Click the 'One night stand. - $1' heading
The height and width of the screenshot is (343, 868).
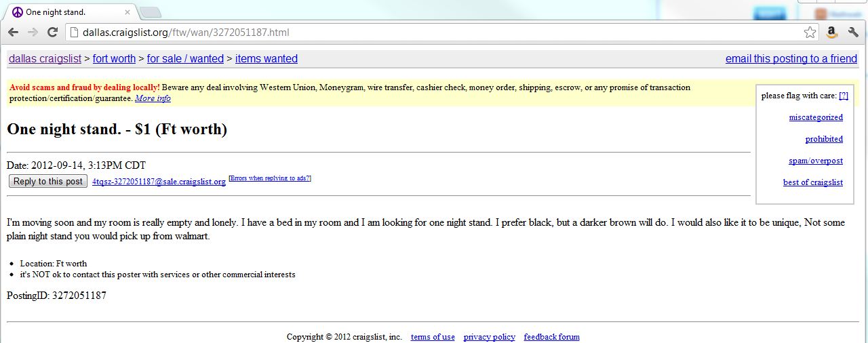point(117,129)
